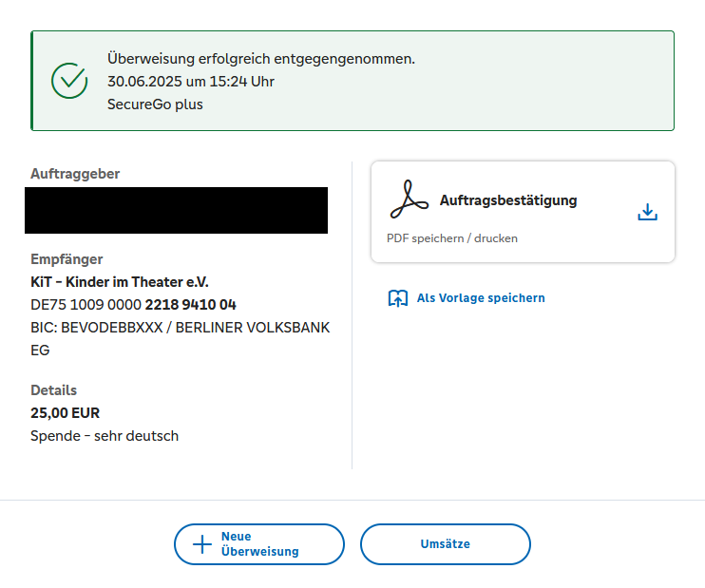Click the Empfänger section heading
This screenshot has width=705, height=588.
(x=67, y=259)
